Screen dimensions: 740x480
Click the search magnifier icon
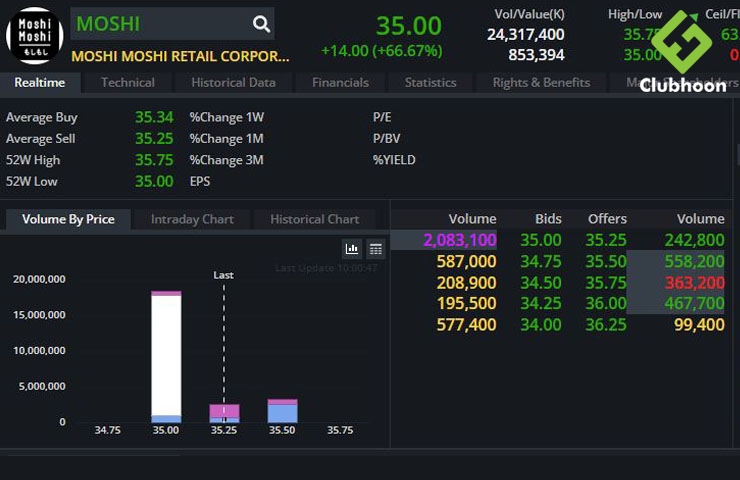261,24
